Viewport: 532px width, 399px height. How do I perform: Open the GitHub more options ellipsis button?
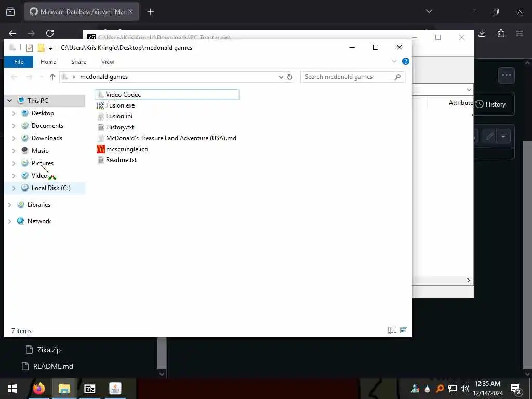(506, 75)
